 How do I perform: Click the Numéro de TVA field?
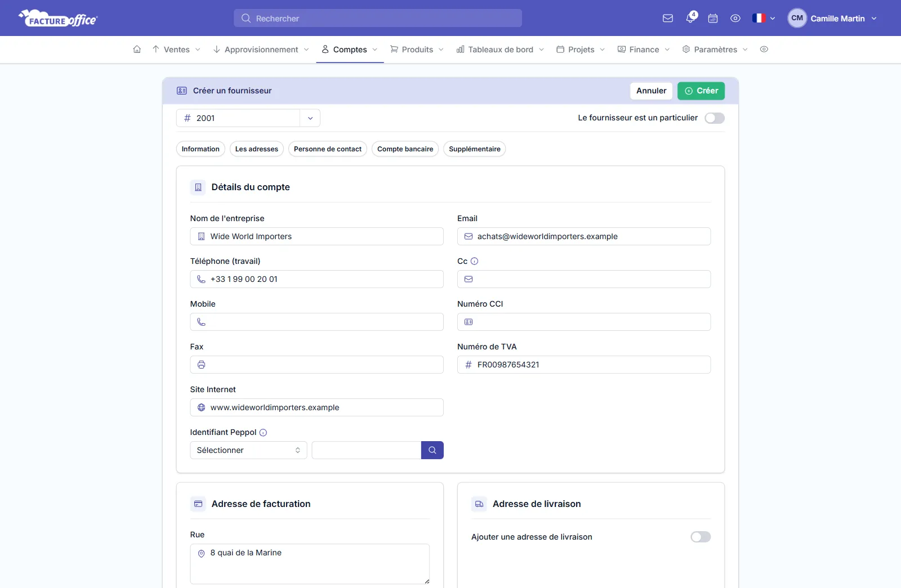point(584,365)
